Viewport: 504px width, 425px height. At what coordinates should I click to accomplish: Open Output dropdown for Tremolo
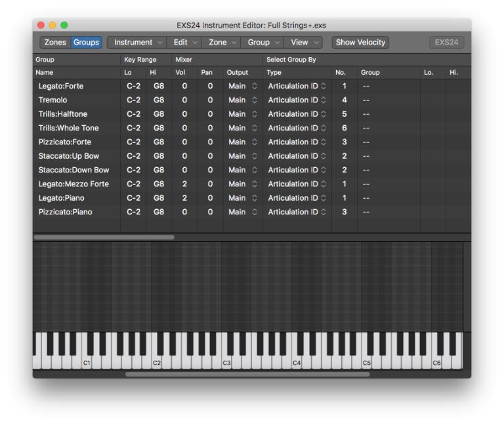(243, 100)
